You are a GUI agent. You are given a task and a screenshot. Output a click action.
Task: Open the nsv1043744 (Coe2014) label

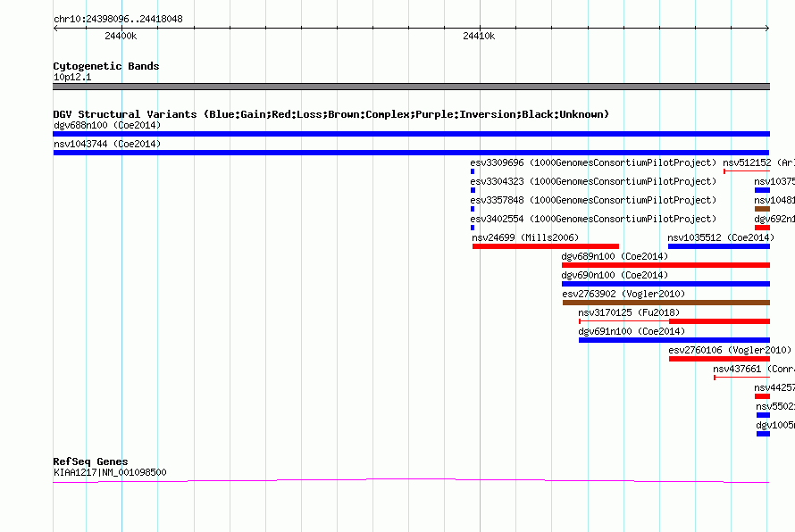coord(107,144)
